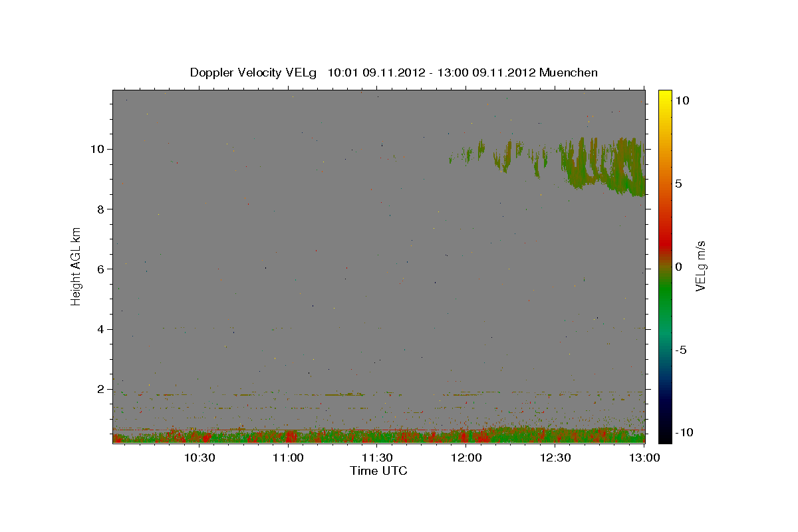Screen dimensions: 798x532
Task: Click the 'Height AGL km' axis label
Action: click(76, 266)
